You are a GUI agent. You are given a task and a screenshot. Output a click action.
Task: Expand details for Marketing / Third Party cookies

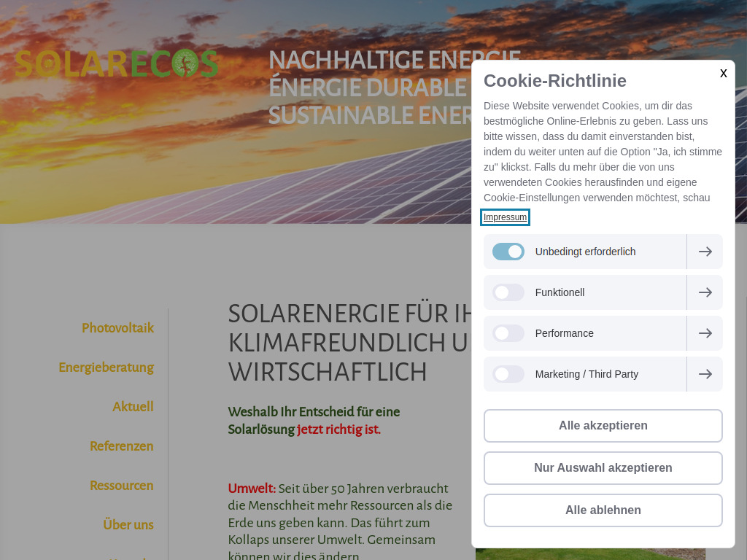(x=705, y=373)
